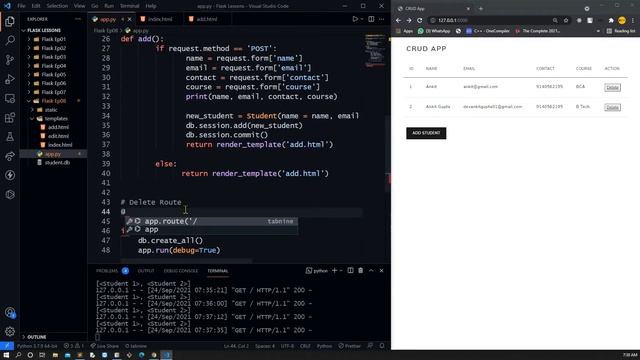Open the Explorer panel ellipsis menu

(78, 19)
